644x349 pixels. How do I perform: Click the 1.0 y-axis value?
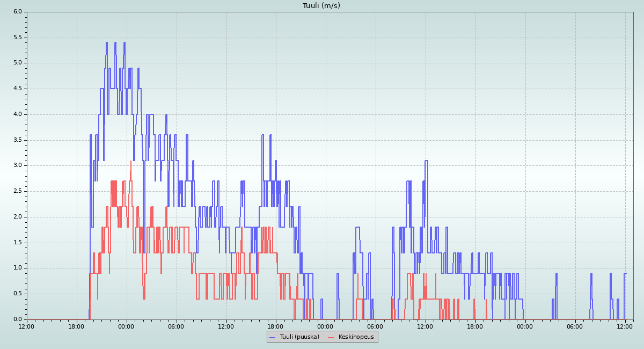18,268
